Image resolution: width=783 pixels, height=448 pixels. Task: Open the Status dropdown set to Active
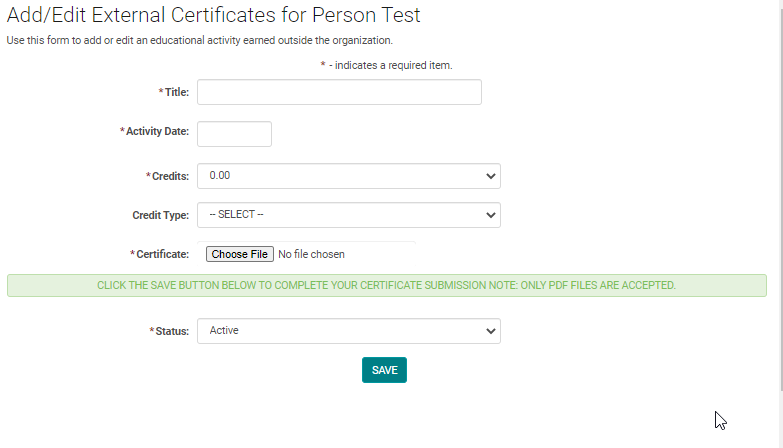click(x=348, y=331)
